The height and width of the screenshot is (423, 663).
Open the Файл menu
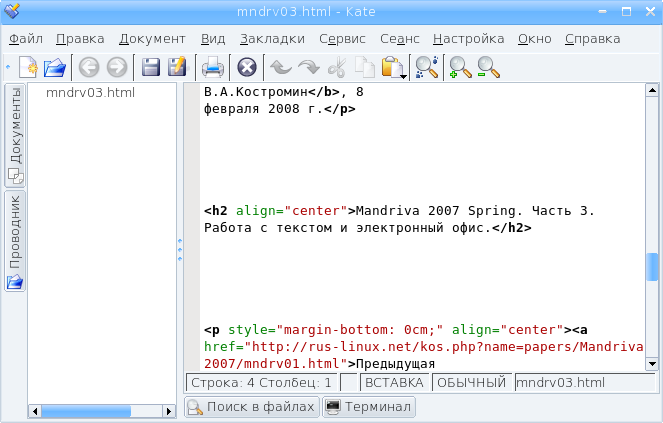point(26,39)
